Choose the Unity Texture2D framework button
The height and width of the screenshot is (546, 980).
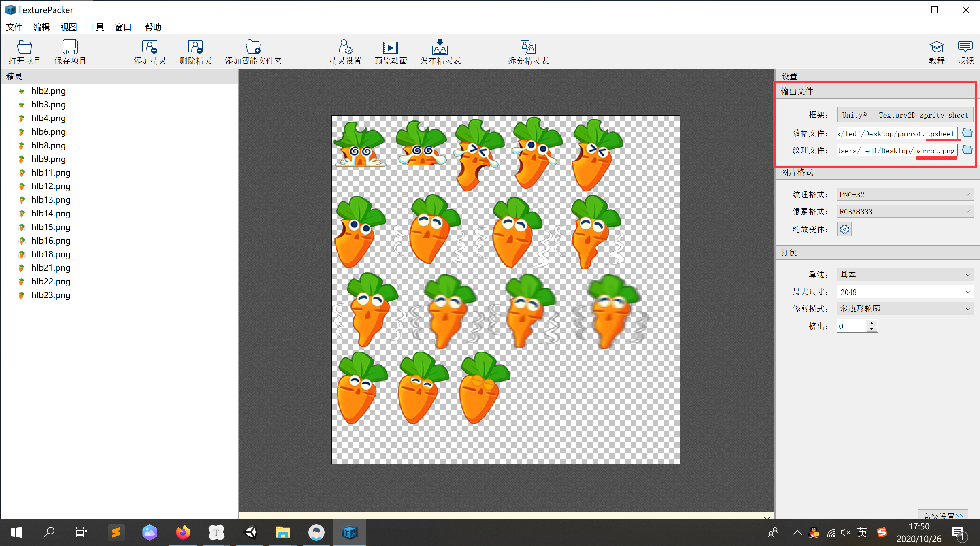pyautogui.click(x=905, y=115)
